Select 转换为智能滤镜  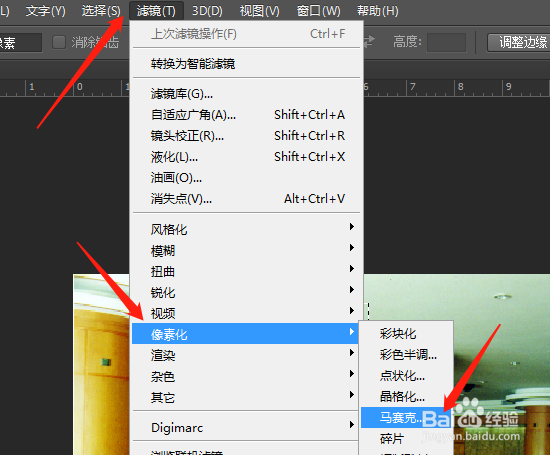[x=246, y=63]
